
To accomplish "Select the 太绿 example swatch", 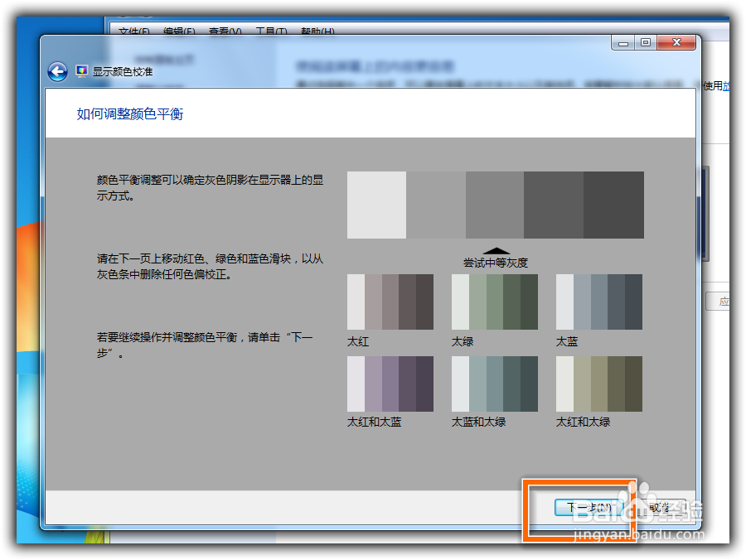I will 494,302.
